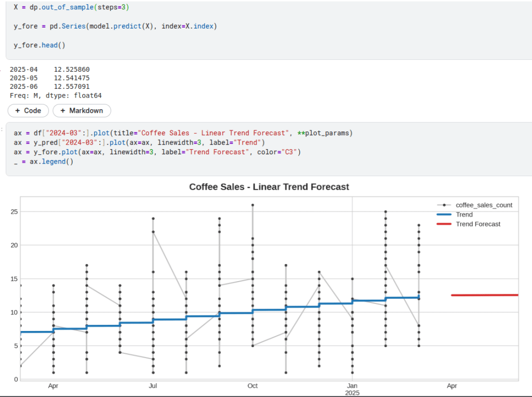Click the coffee_sales_count legend marker
532x397 pixels.
pyautogui.click(x=443, y=205)
